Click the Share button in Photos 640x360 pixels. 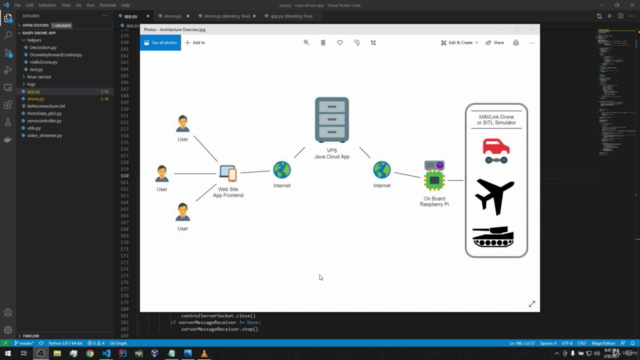(x=495, y=42)
